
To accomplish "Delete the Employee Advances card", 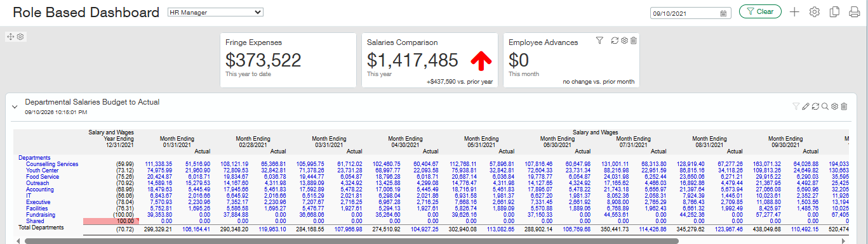I will (634, 41).
